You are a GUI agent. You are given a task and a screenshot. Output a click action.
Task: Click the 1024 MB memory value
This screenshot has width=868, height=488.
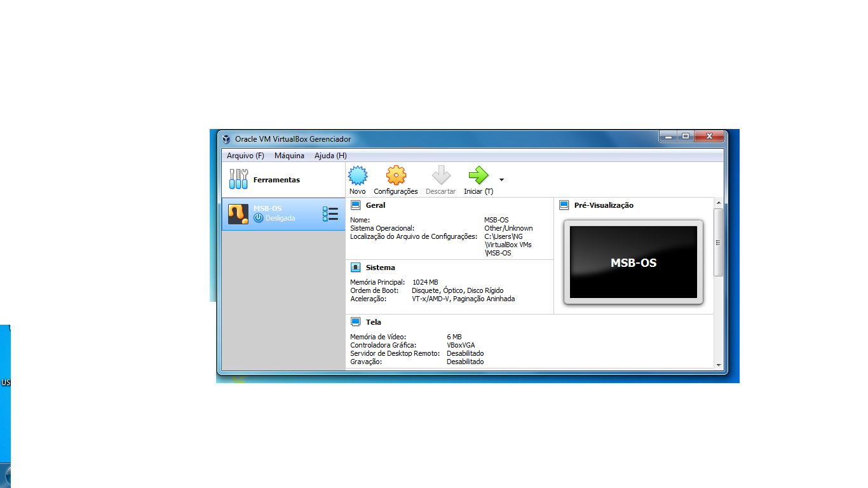coord(425,282)
